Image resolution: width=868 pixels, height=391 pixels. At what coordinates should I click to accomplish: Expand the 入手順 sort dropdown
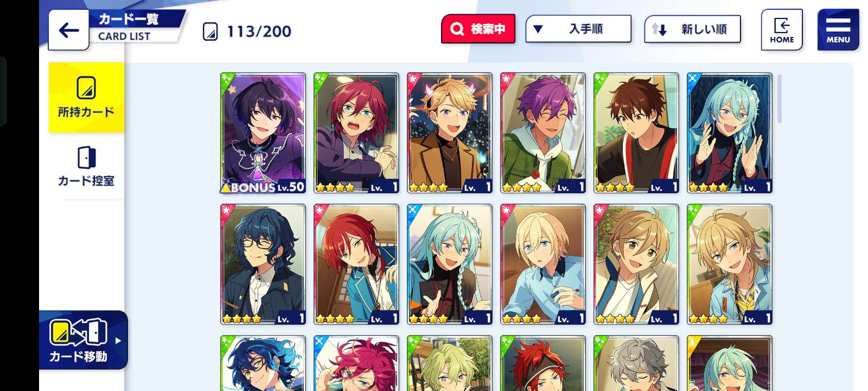coord(578,29)
